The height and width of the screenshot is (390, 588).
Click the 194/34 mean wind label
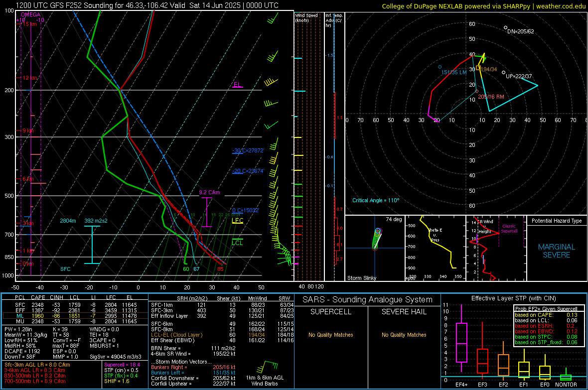tap(489, 69)
